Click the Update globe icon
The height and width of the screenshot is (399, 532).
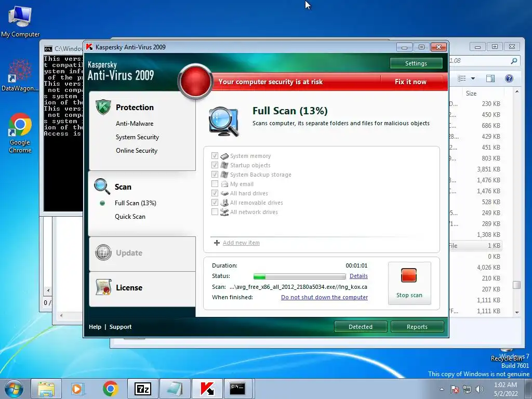(103, 252)
